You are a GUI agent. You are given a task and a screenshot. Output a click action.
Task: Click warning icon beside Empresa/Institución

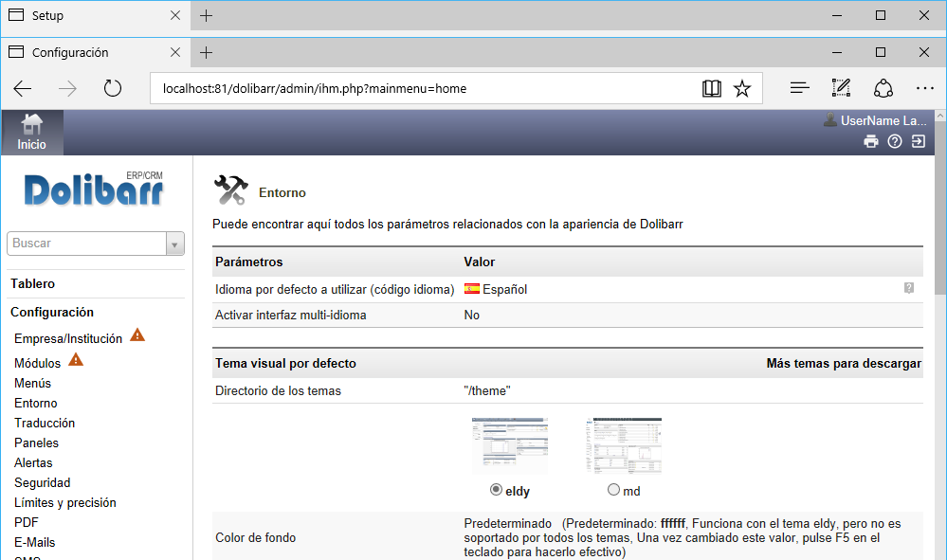click(x=137, y=335)
